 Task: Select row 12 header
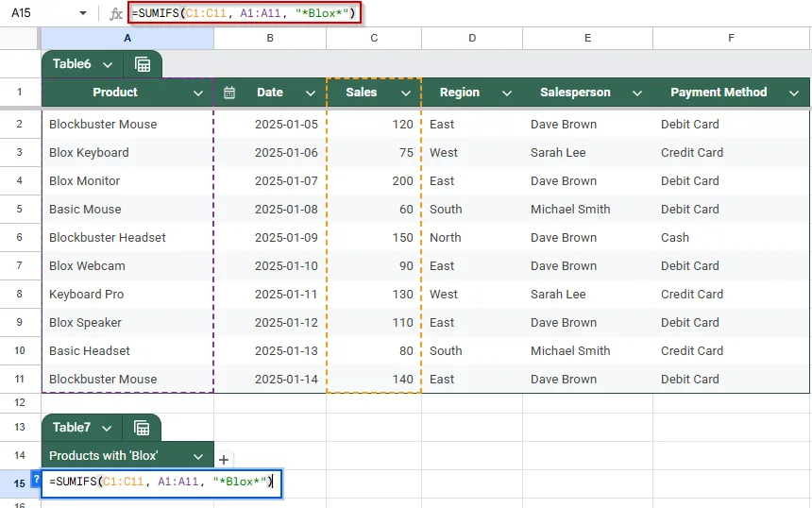pos(20,402)
